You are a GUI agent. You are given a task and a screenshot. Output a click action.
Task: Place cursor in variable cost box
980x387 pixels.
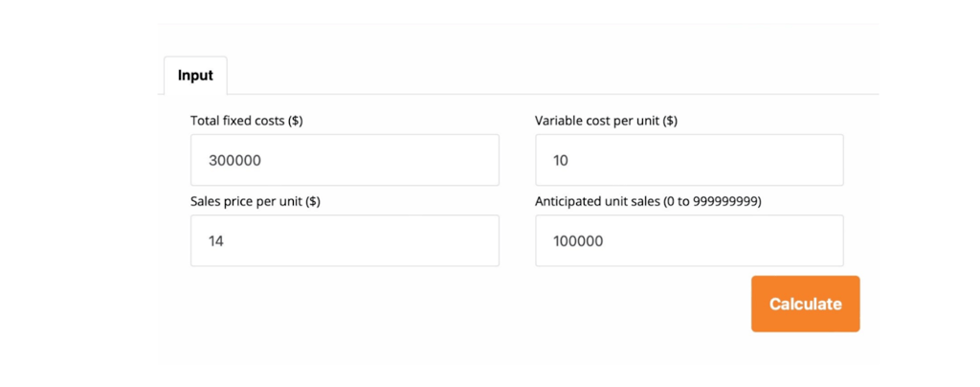click(x=689, y=160)
